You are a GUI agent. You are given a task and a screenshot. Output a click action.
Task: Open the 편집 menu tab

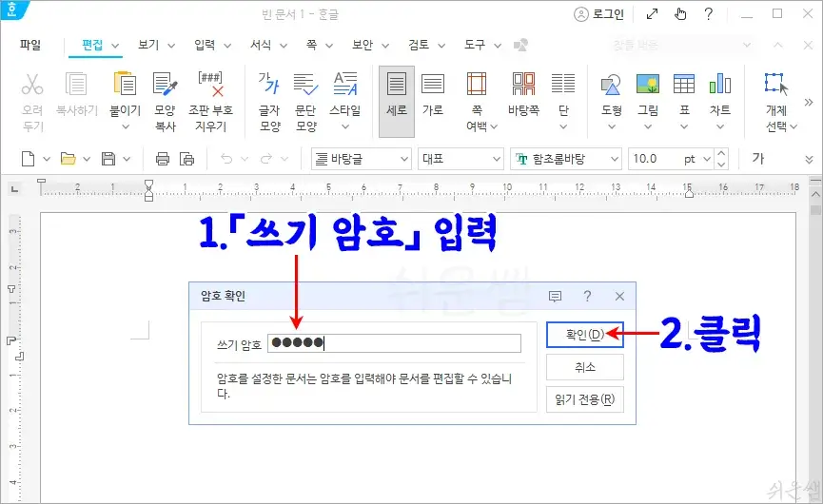[92, 45]
